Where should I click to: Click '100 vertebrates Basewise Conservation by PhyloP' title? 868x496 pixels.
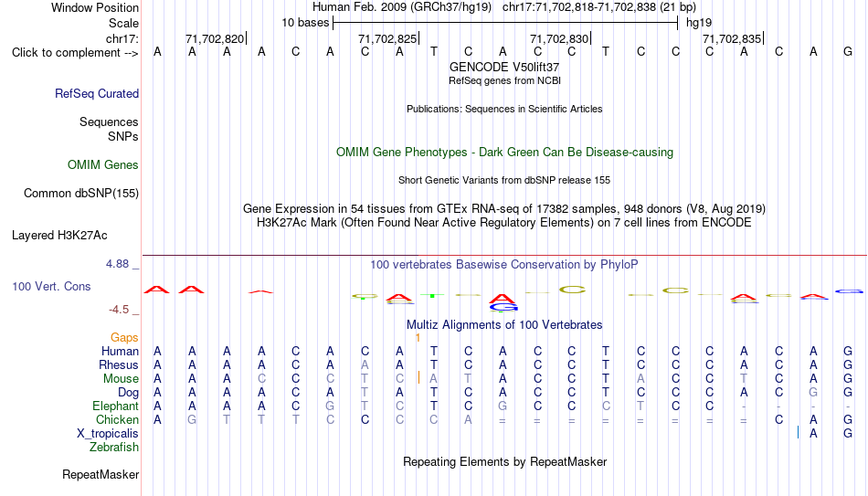pos(504,265)
